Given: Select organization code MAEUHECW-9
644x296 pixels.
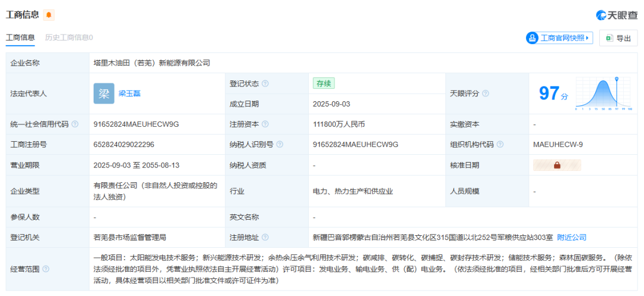Looking at the screenshot, I should click(x=558, y=144).
